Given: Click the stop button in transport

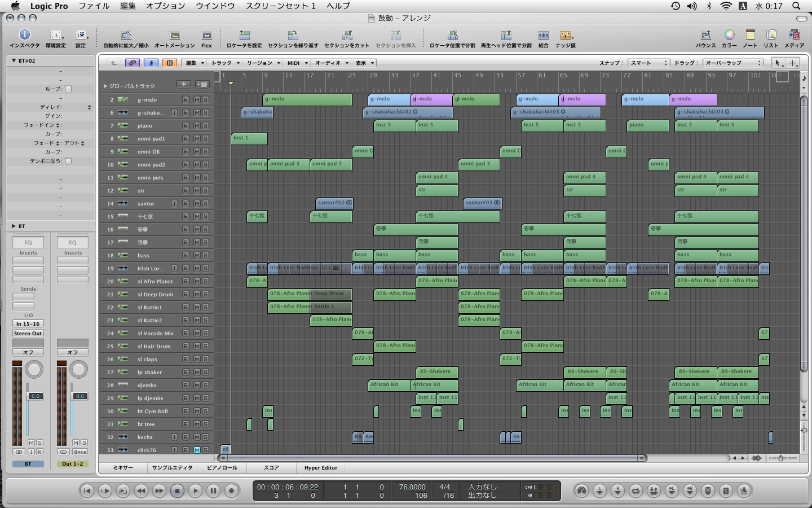Looking at the screenshot, I should tap(177, 491).
